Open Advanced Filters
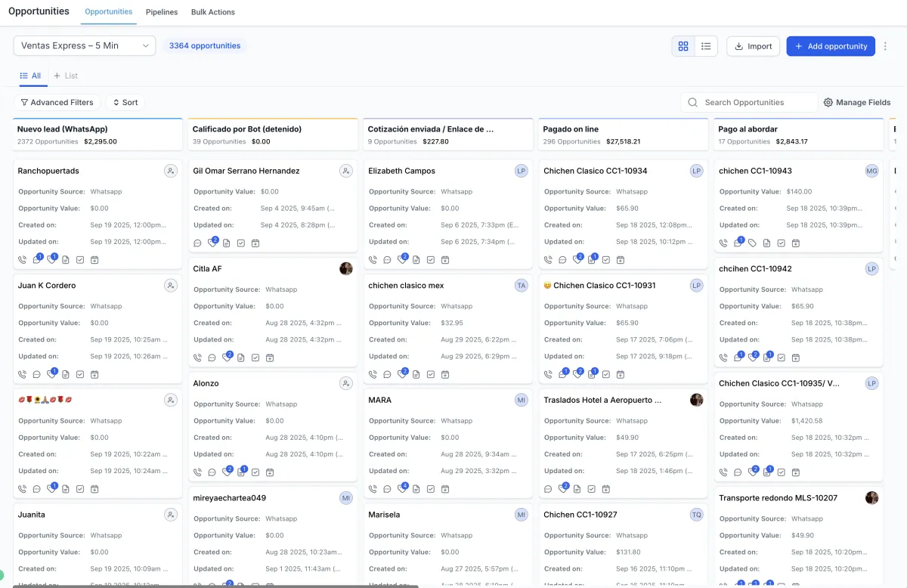The width and height of the screenshot is (907, 588). (57, 102)
